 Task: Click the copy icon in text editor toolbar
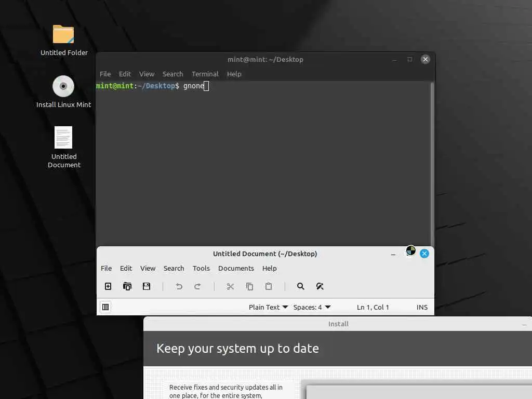249,286
